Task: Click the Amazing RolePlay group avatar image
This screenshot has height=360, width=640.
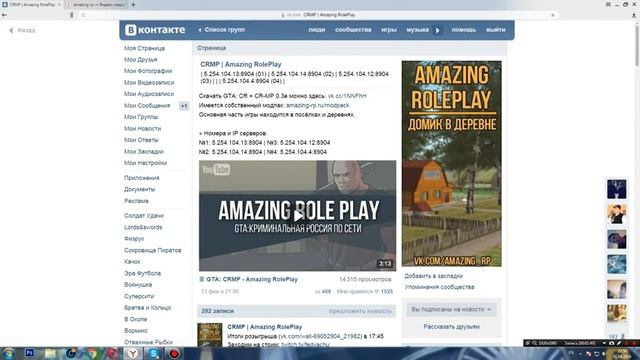Action: click(x=451, y=164)
